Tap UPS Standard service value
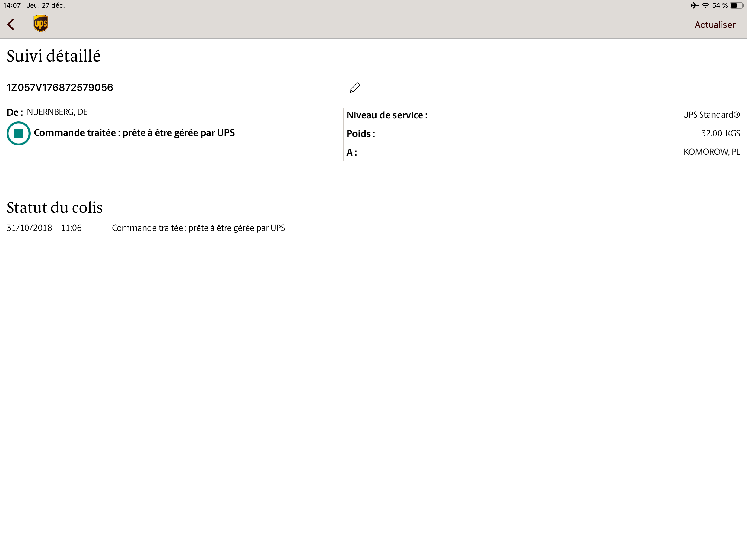747x560 pixels. (x=711, y=115)
